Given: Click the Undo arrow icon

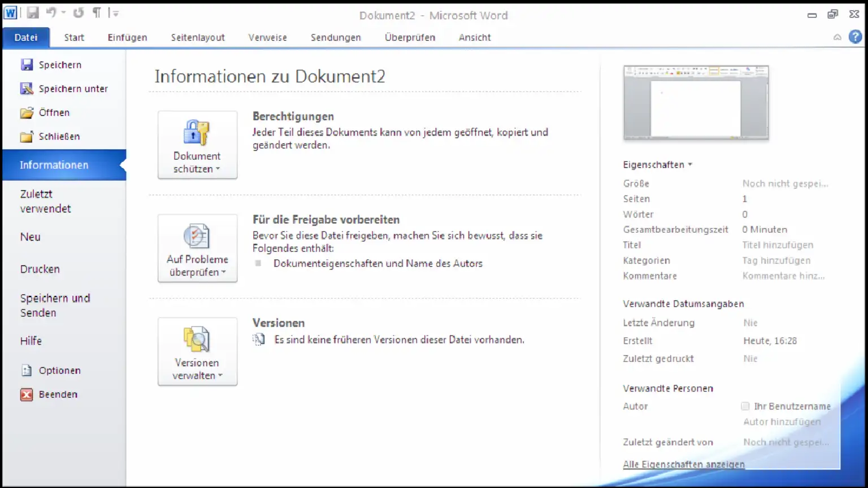Looking at the screenshot, I should tap(51, 13).
